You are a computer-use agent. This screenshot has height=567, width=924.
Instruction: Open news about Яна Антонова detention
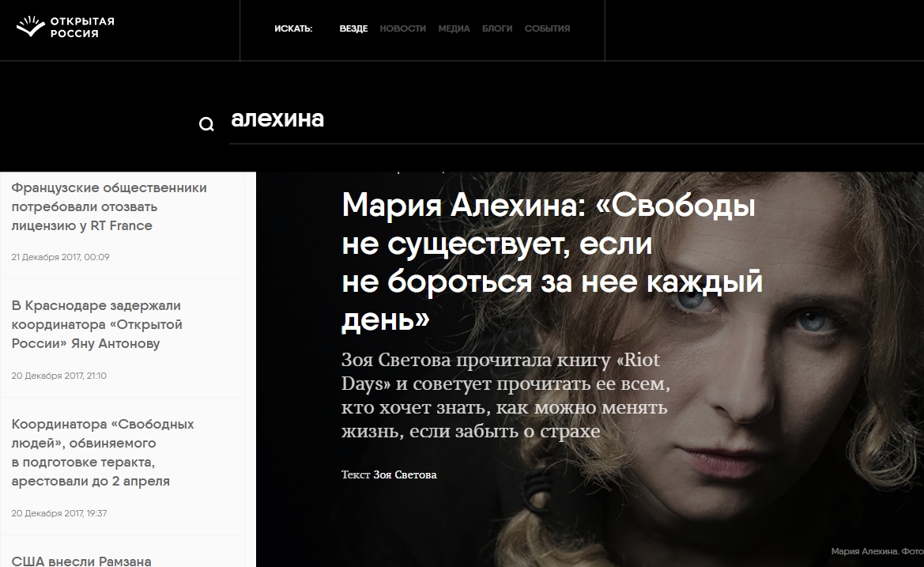coord(96,325)
